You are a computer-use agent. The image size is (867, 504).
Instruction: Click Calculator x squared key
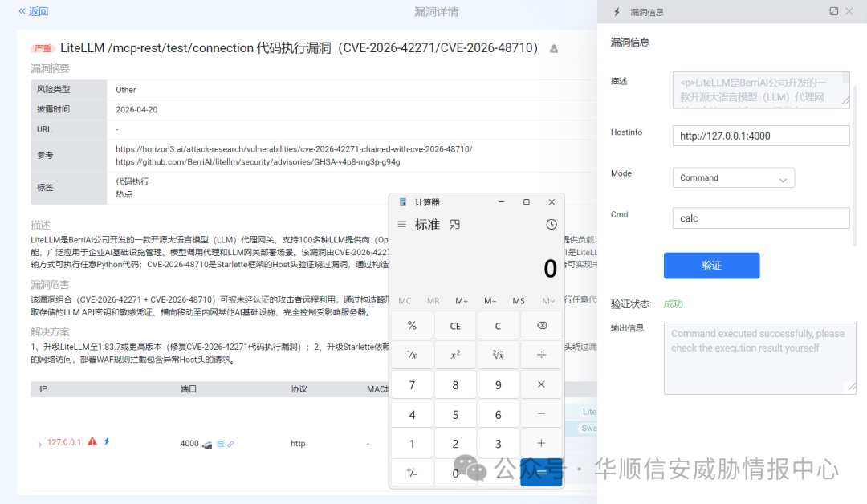pos(455,355)
